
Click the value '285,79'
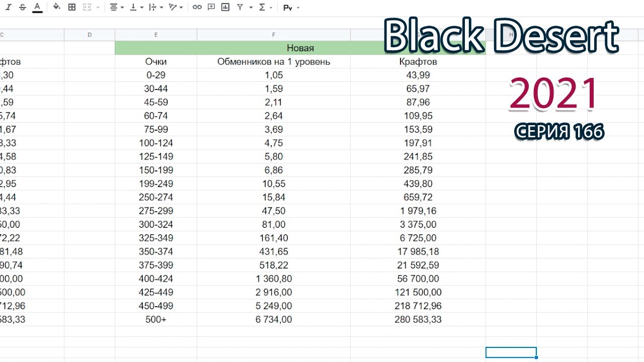coord(418,170)
